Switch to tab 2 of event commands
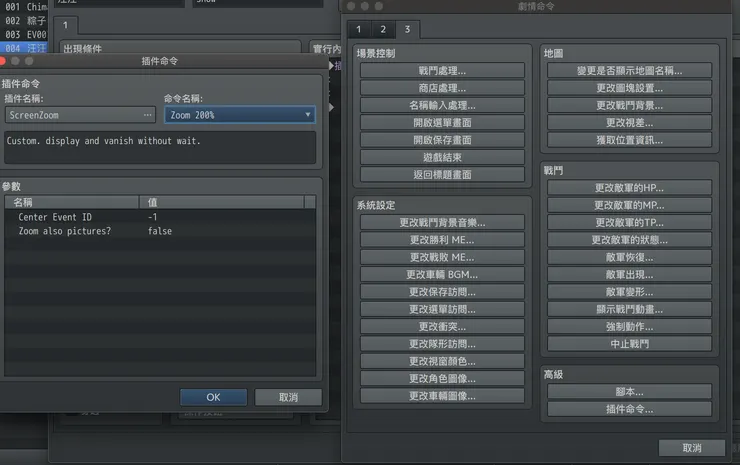Viewport: 740px width, 465px height. click(383, 30)
